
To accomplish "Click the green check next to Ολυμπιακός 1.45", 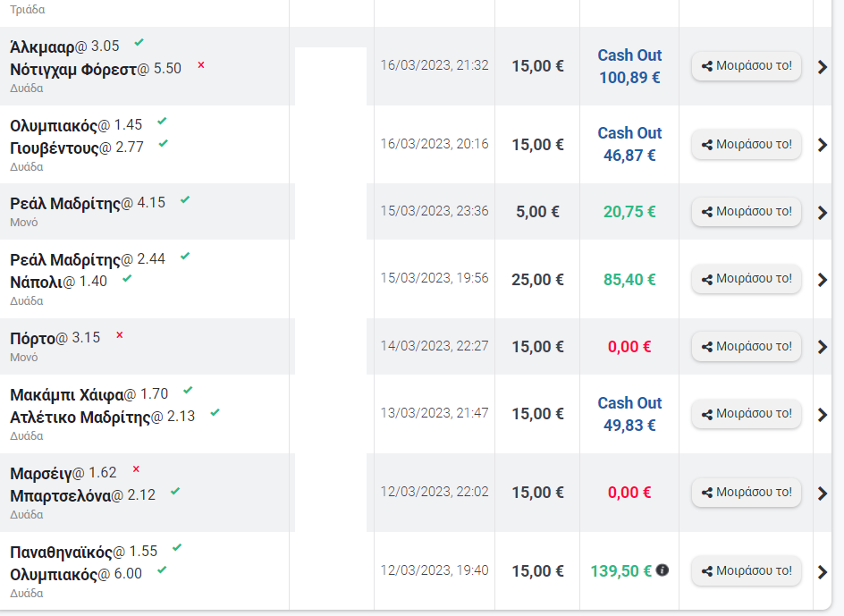I will point(162,122).
